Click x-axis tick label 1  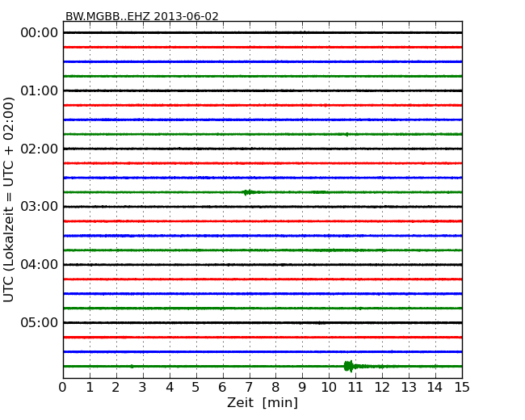[90, 388]
